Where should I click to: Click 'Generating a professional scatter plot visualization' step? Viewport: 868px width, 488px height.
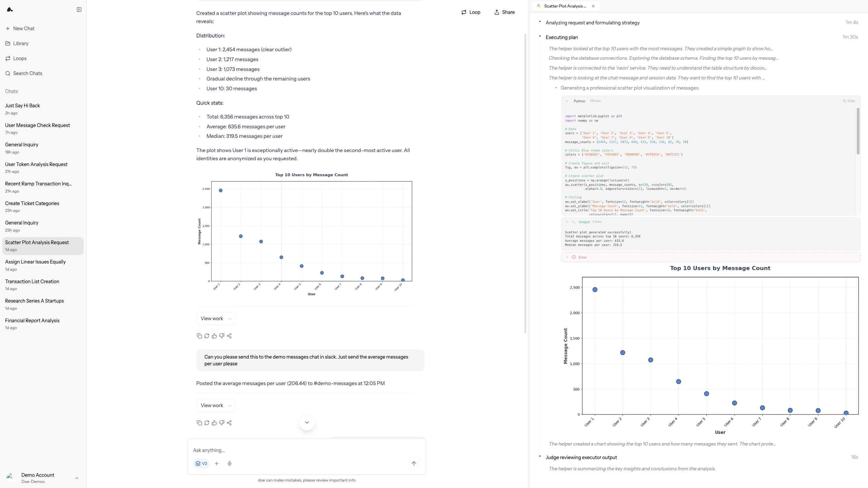tap(630, 88)
